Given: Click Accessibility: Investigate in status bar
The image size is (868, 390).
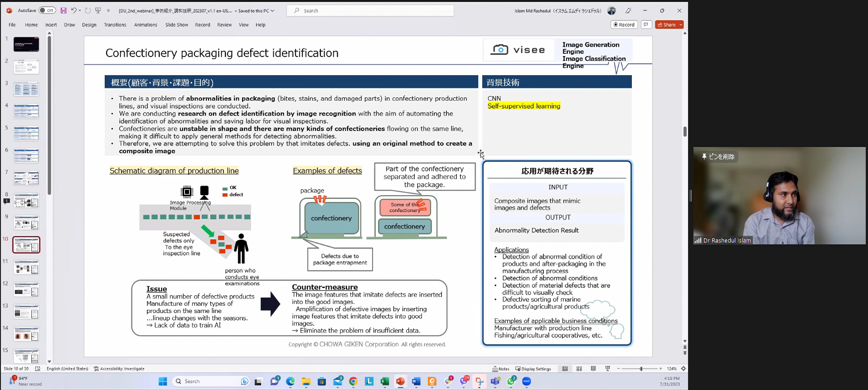Looking at the screenshot, I should click(x=119, y=369).
